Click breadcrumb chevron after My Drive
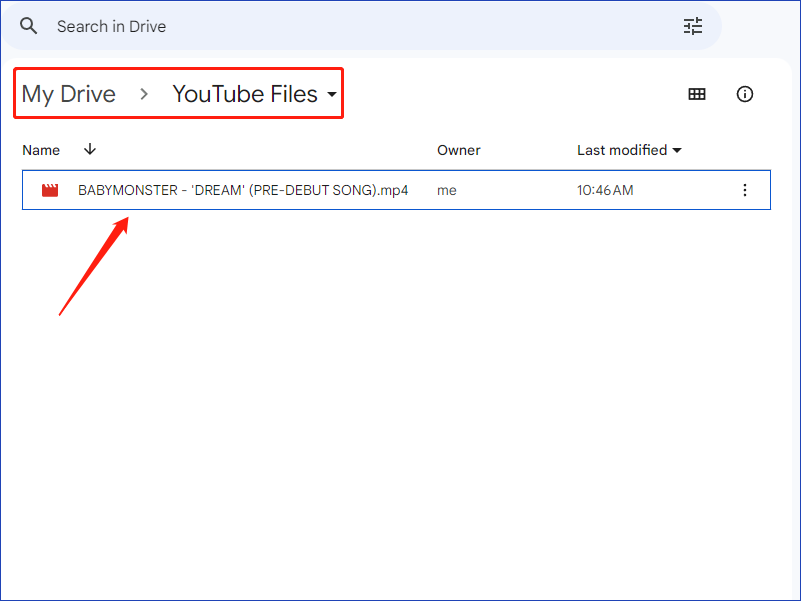 pos(144,94)
